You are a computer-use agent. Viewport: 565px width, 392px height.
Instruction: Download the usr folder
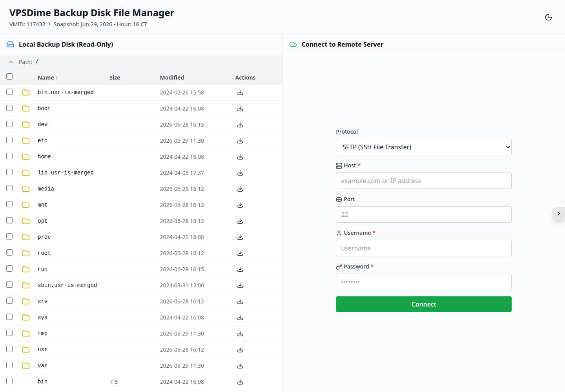click(x=240, y=350)
